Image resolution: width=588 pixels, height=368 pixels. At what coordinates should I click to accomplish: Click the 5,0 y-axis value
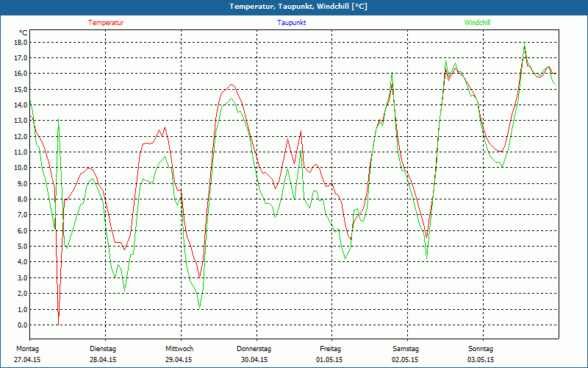coord(24,247)
